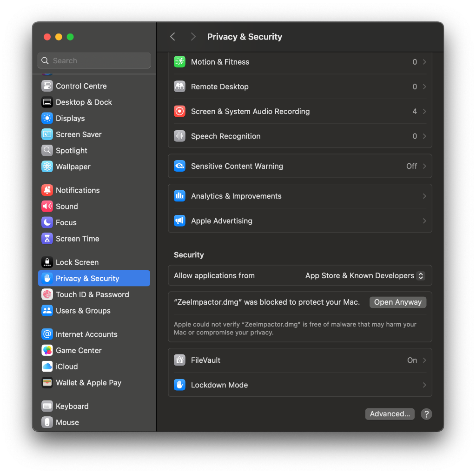
Task: Click the FileVault house icon
Action: [x=180, y=361]
